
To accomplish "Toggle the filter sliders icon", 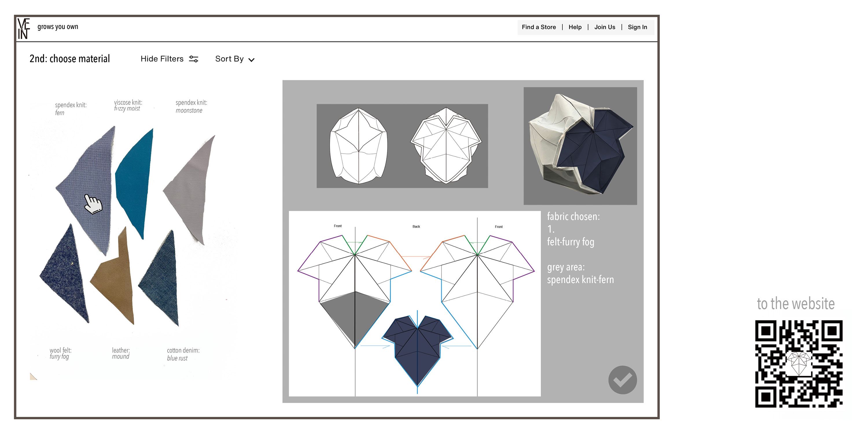I will coord(193,59).
